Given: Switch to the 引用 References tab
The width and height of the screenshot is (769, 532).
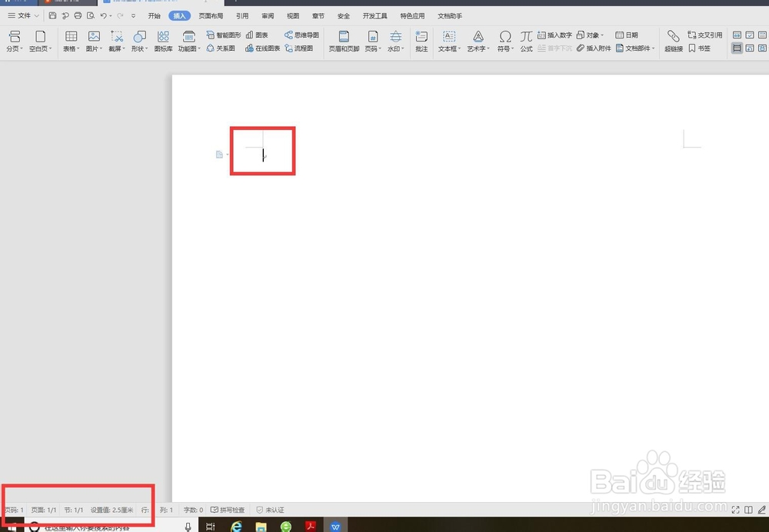Looking at the screenshot, I should coord(242,15).
